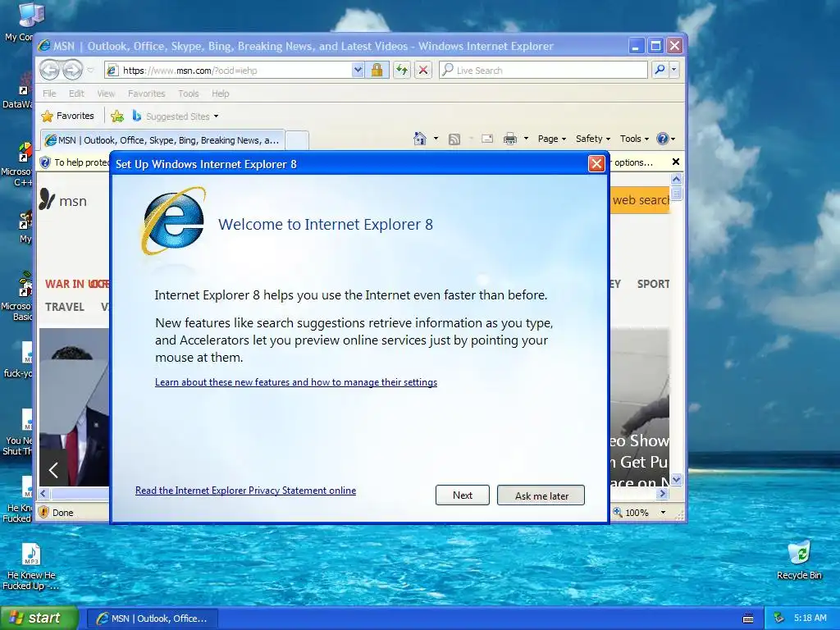
Task: Click the vertical scrollbar down arrow
Action: click(676, 479)
